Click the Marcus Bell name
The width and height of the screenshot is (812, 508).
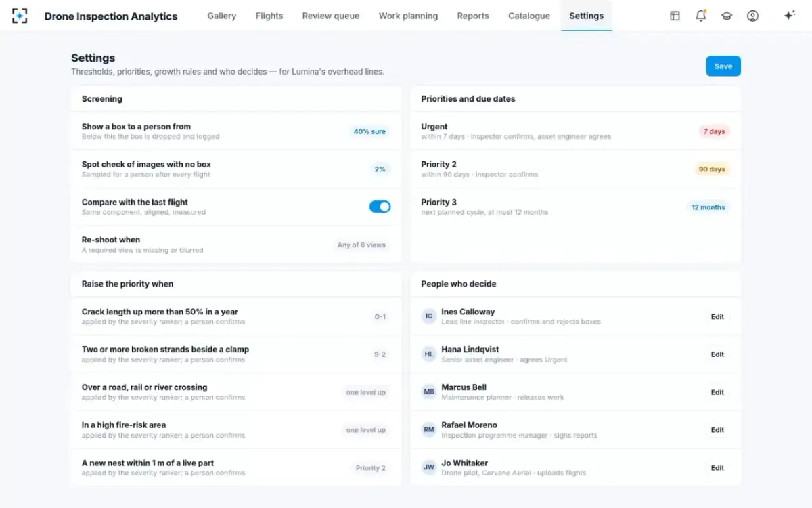click(x=464, y=387)
